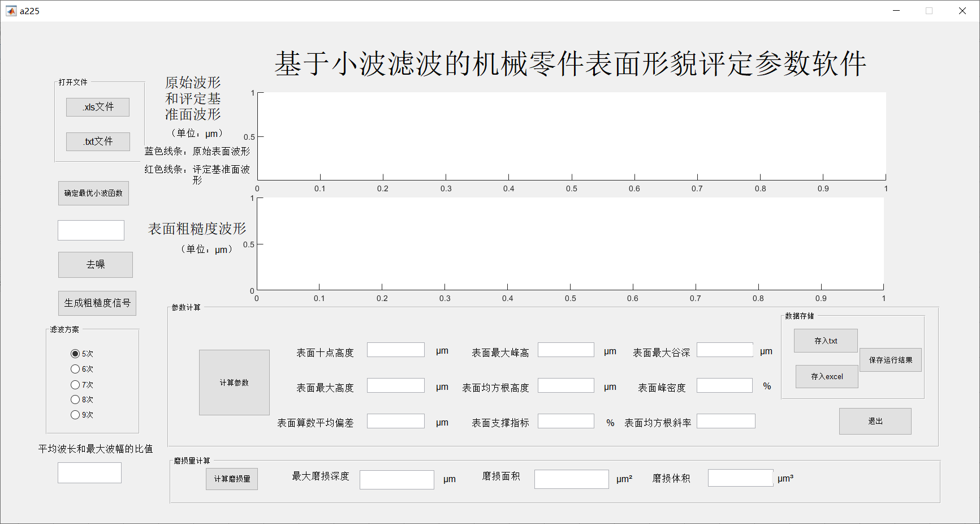Click 生成粗糙度信号 button
This screenshot has width=980, height=524.
coord(97,303)
